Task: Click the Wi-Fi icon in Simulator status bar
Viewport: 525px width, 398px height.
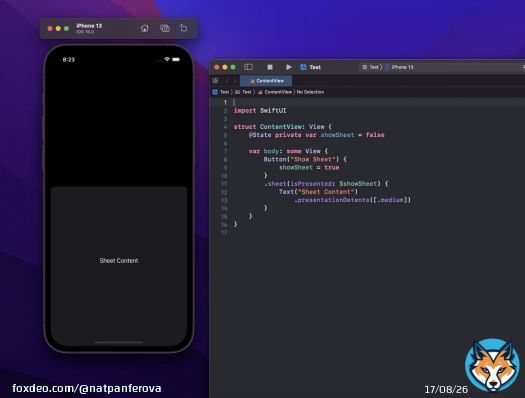Action: coord(167,59)
